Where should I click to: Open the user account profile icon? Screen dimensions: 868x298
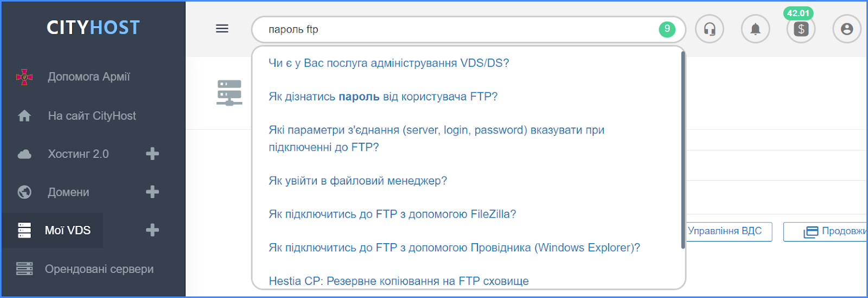coord(847,29)
